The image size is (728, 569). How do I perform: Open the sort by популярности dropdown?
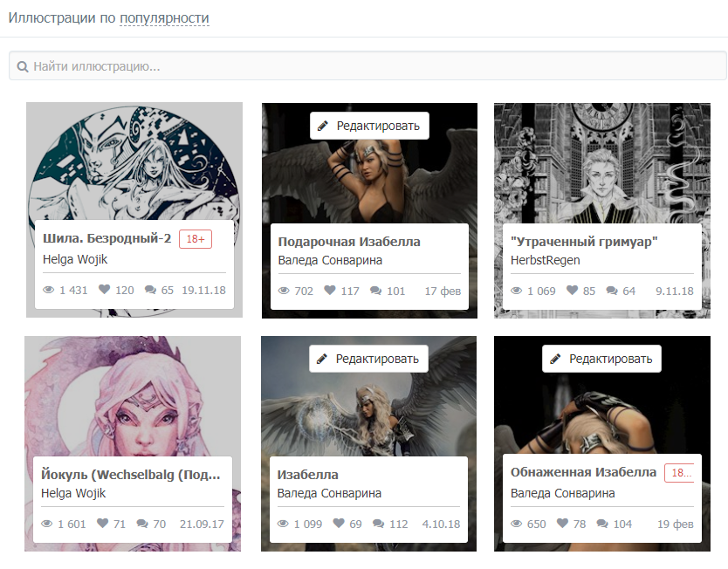(x=164, y=18)
